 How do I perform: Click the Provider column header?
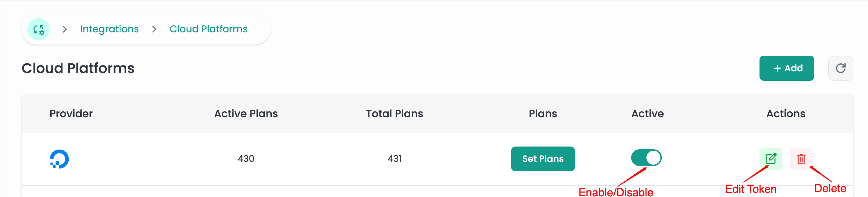point(71,114)
